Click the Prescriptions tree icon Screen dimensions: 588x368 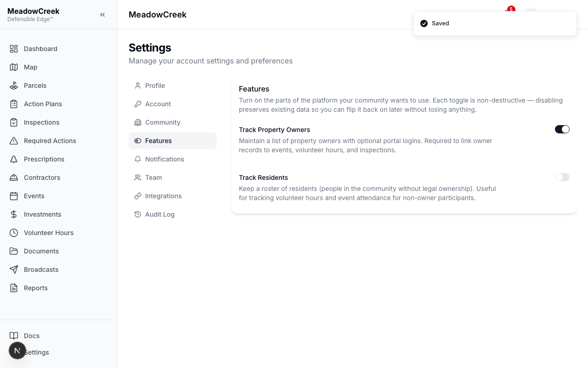point(14,159)
